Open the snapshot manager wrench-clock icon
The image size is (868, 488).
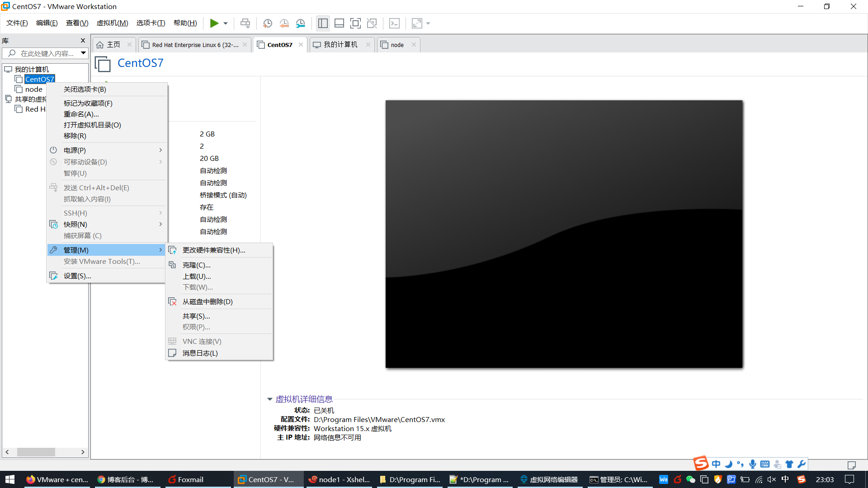301,23
